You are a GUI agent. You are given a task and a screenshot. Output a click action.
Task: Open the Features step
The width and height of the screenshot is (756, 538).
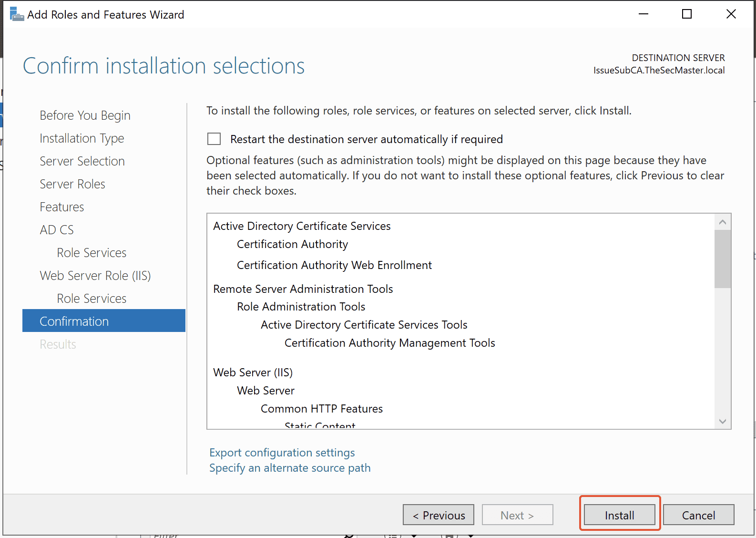coord(62,207)
